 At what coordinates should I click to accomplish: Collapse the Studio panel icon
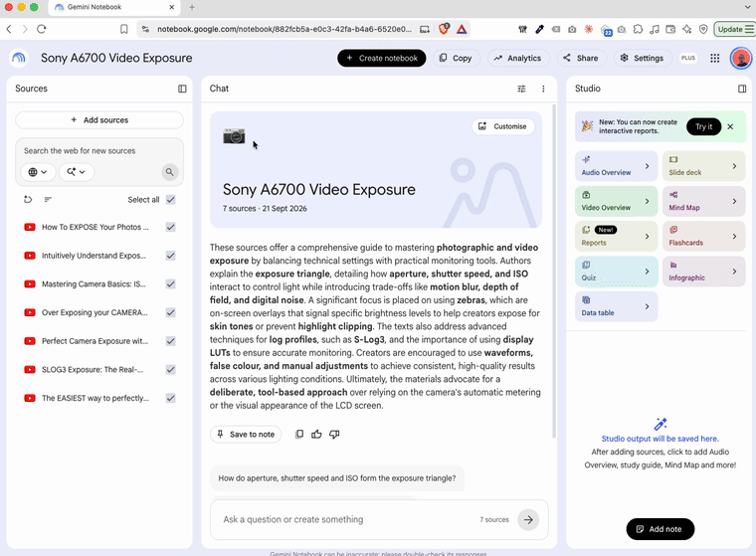[x=742, y=89]
